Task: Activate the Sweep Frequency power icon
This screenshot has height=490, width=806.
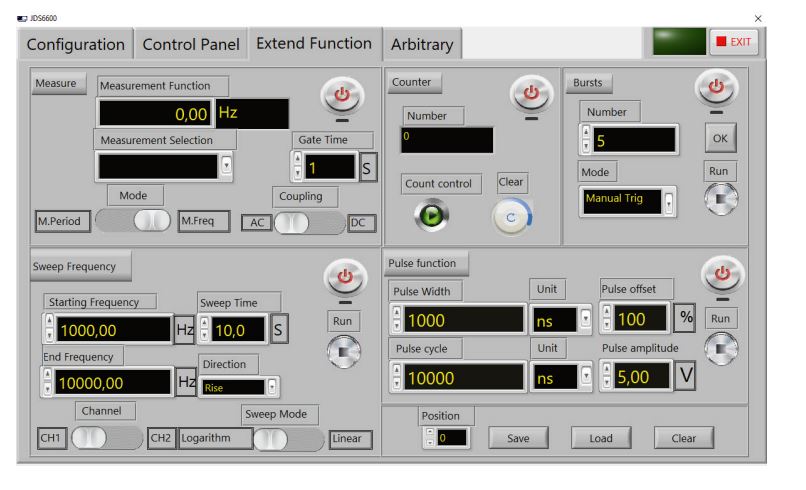Action: pyautogui.click(x=345, y=278)
